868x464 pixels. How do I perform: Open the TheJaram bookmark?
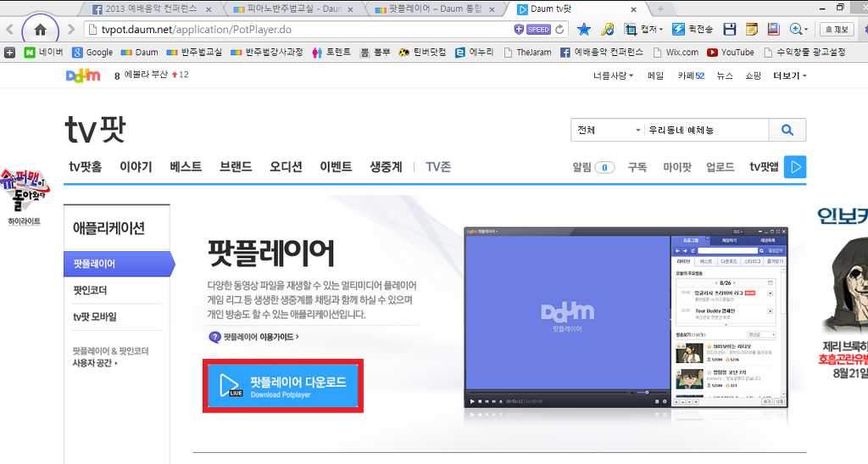[x=527, y=52]
